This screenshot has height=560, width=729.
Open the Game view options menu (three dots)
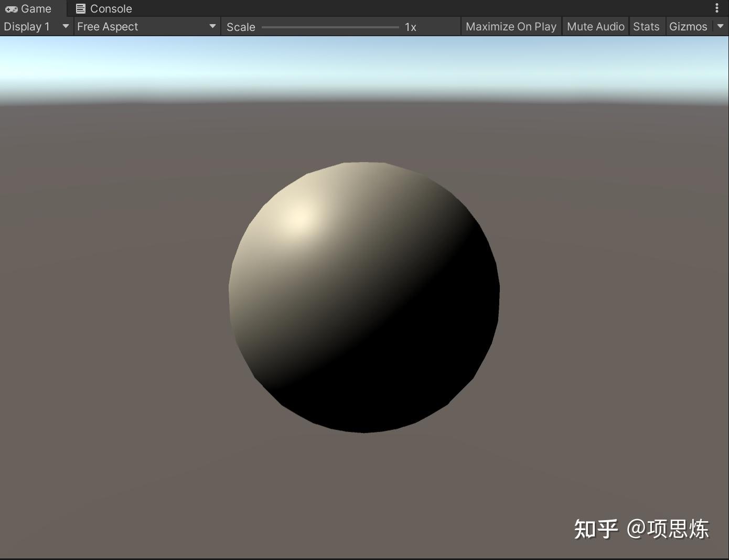[717, 8]
